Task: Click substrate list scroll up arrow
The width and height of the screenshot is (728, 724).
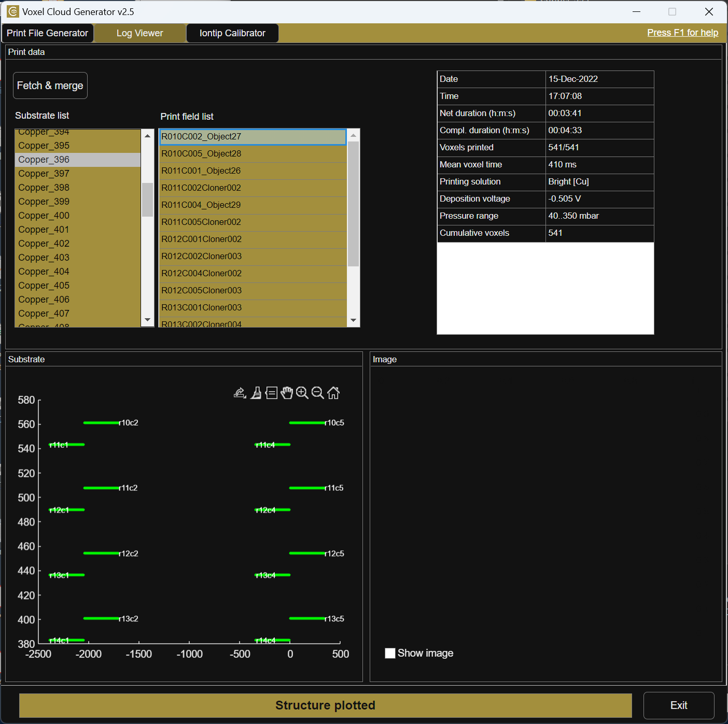Action: click(x=148, y=136)
